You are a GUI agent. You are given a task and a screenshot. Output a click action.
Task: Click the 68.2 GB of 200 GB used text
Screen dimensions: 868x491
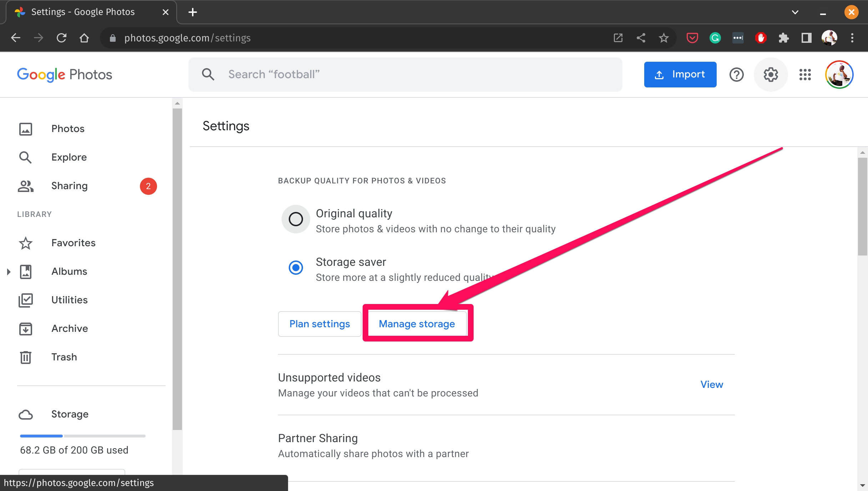tap(74, 450)
